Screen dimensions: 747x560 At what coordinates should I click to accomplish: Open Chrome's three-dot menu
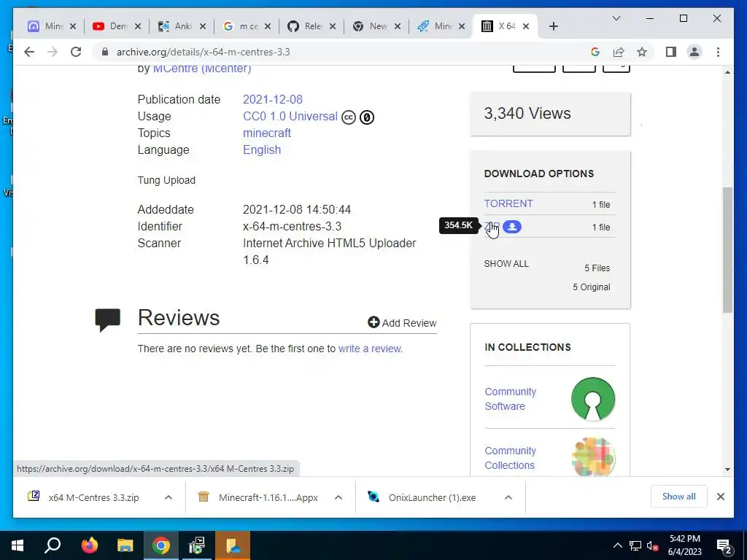(718, 52)
